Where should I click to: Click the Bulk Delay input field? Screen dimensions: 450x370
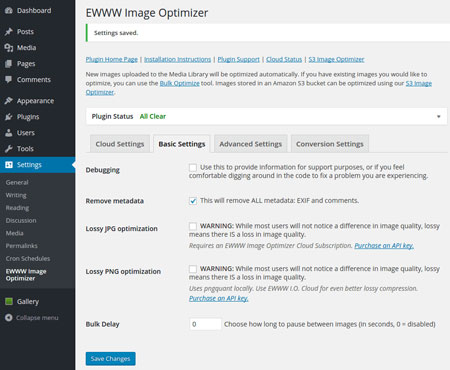tap(205, 324)
